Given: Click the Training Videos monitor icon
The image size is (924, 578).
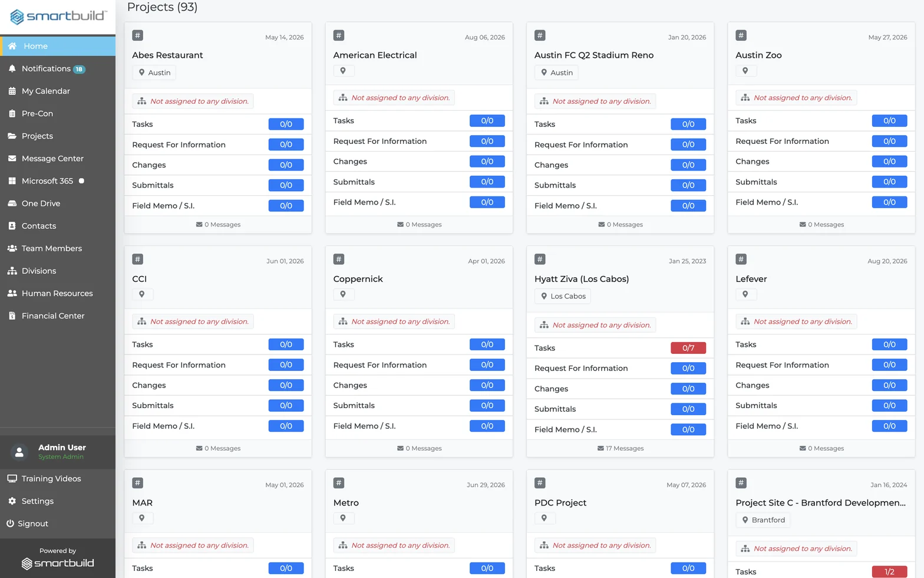Looking at the screenshot, I should click(x=12, y=478).
